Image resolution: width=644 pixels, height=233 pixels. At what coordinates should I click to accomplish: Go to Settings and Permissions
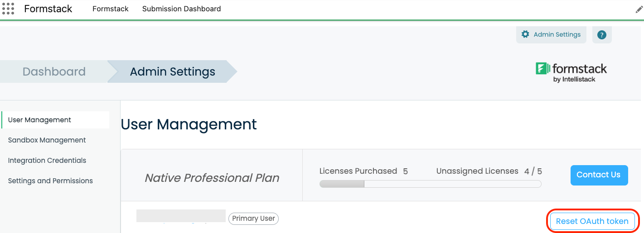pyautogui.click(x=50, y=181)
